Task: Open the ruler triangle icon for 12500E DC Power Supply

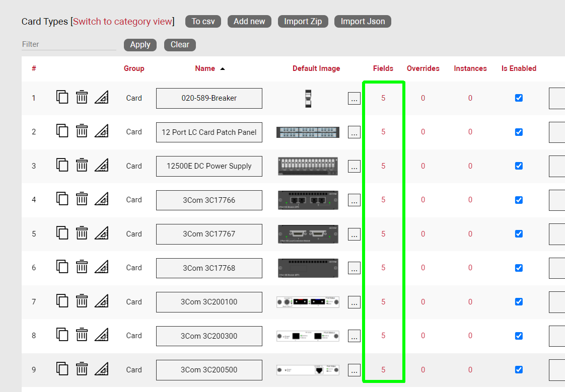Action: pyautogui.click(x=102, y=166)
